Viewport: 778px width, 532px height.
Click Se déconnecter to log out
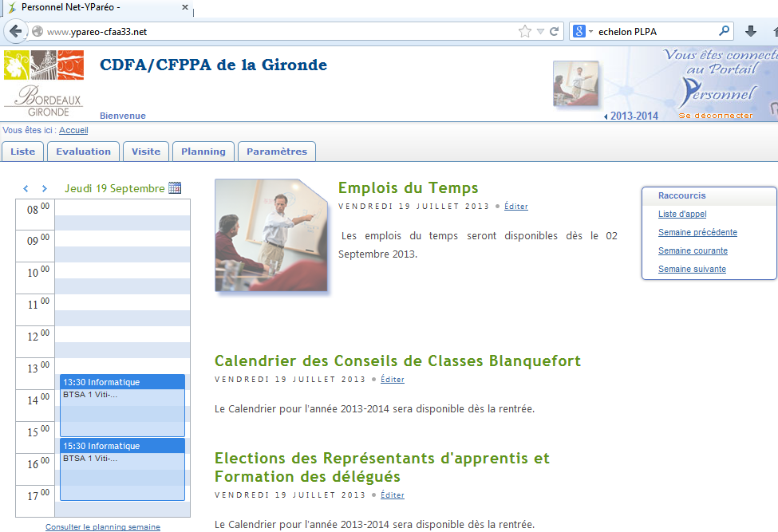pyautogui.click(x=715, y=116)
